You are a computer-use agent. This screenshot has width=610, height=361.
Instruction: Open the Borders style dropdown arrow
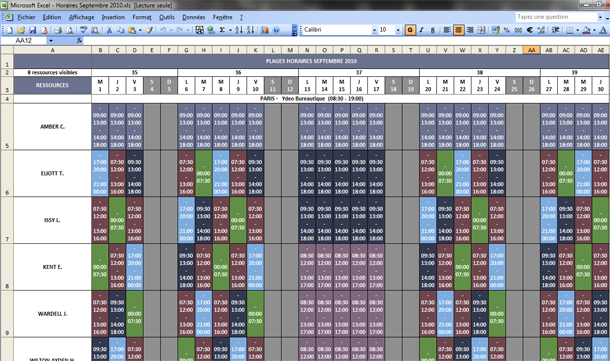pos(577,30)
